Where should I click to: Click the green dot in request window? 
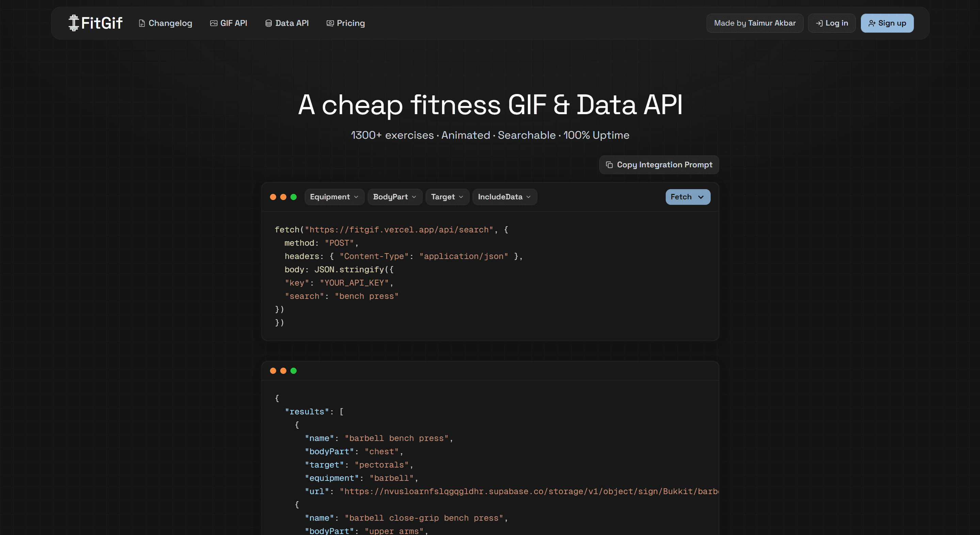pyautogui.click(x=293, y=197)
